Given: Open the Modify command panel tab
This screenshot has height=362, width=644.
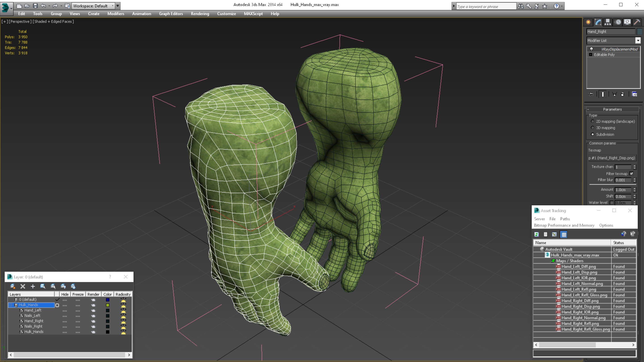Looking at the screenshot, I should point(598,22).
